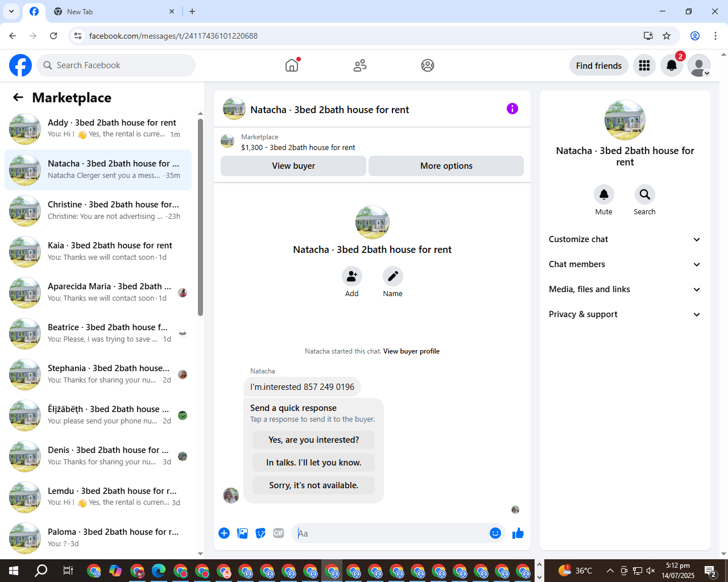The height and width of the screenshot is (582, 728).
Task: Choose a GIF in composer
Action: pos(279,533)
